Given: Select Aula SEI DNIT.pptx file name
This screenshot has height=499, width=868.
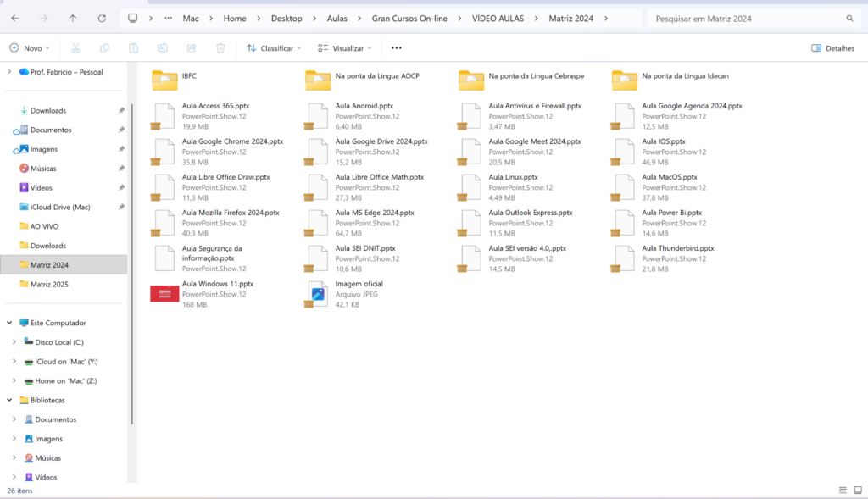Looking at the screenshot, I should (x=365, y=248).
